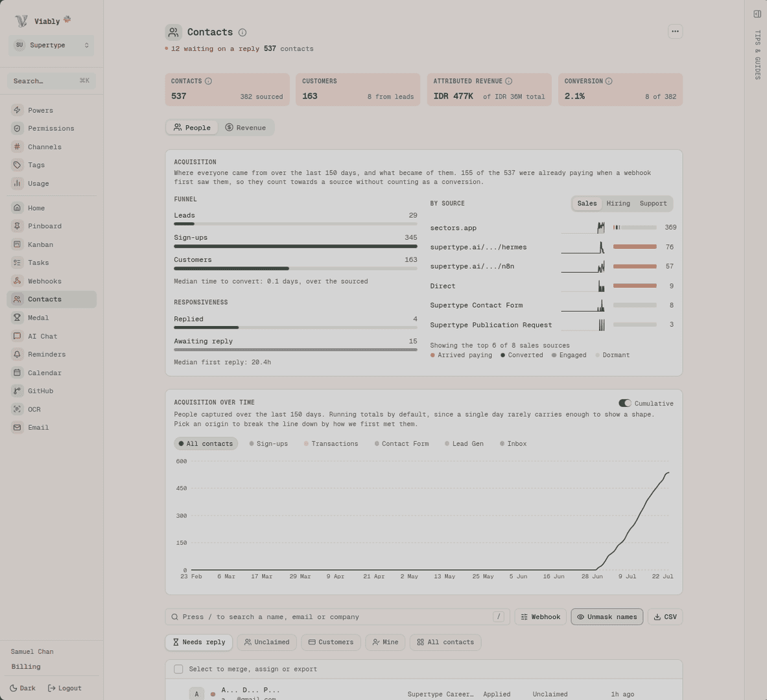Toggle Unmask names visibility
767x700 pixels.
(607, 617)
